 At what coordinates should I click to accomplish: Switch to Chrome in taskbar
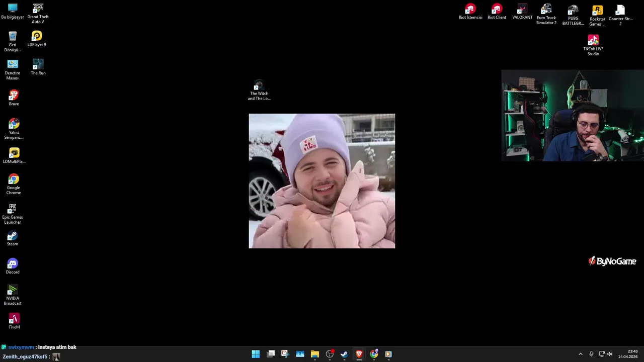(x=374, y=354)
